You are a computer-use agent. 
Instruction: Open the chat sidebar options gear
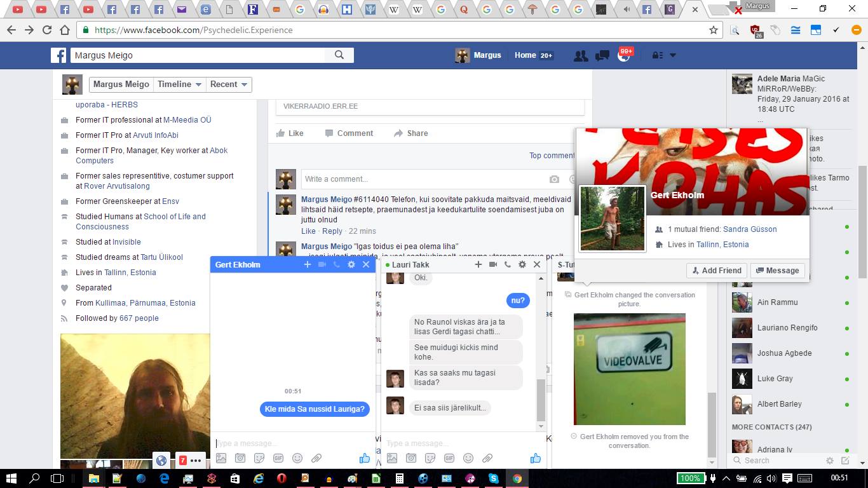point(830,461)
